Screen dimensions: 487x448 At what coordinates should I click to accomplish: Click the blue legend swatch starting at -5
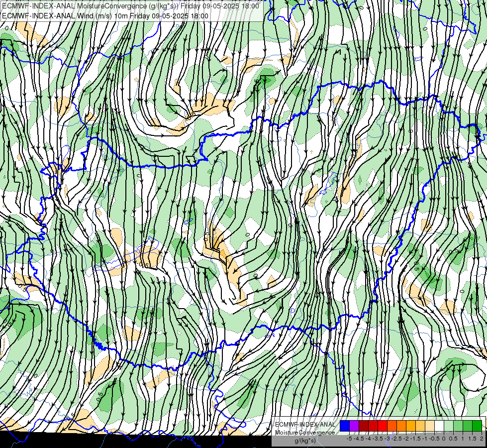[x=345, y=426]
